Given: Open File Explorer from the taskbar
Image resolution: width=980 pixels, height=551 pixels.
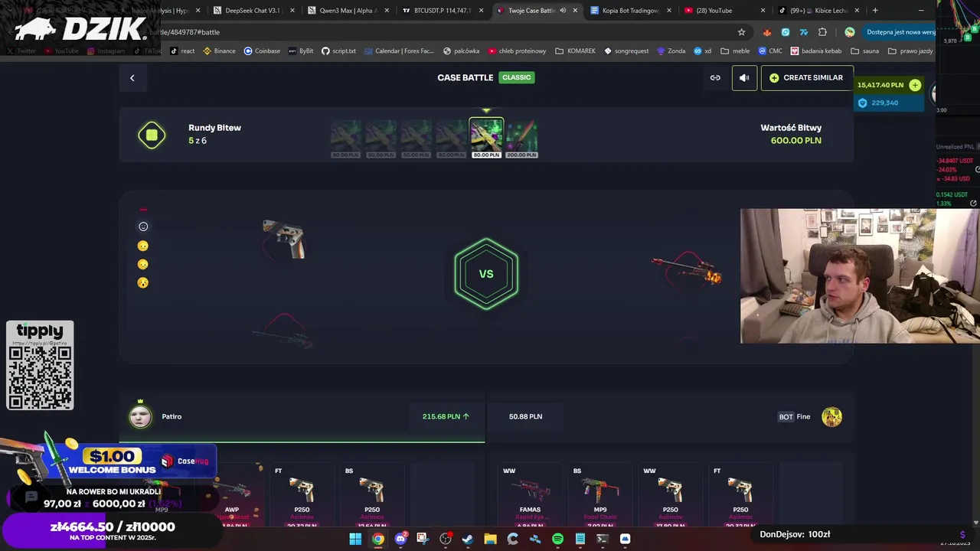Looking at the screenshot, I should point(490,539).
